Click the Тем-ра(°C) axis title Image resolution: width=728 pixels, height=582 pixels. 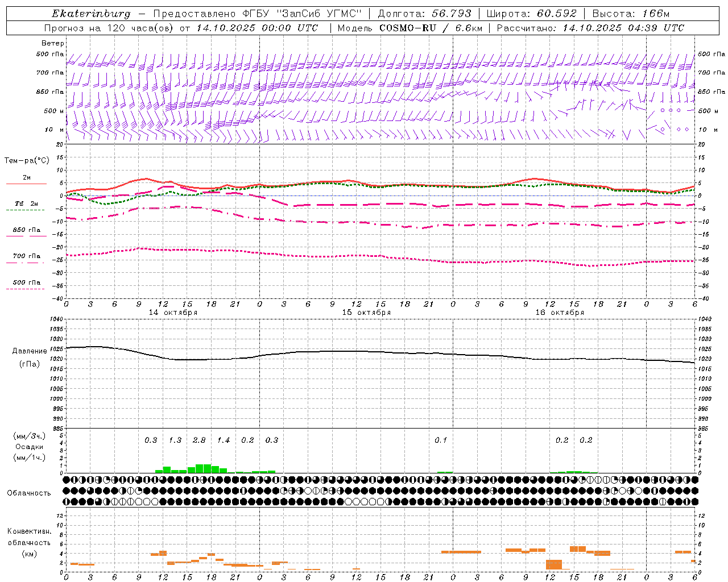click(x=27, y=161)
